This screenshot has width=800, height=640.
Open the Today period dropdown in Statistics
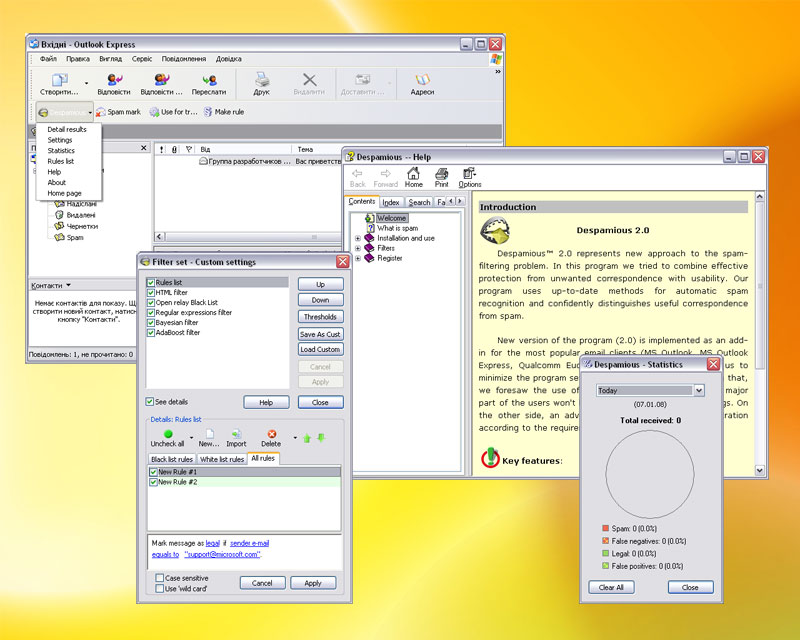pos(699,390)
